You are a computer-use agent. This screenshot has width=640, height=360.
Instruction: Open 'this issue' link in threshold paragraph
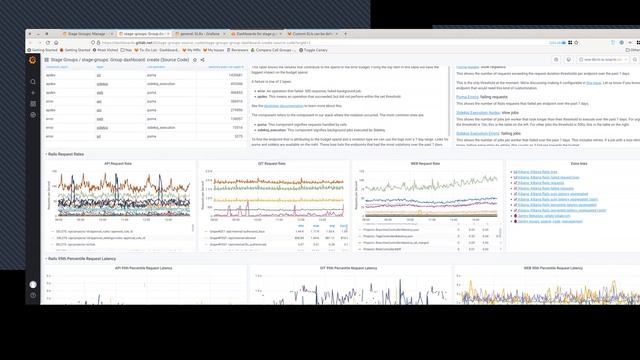click(x=593, y=83)
